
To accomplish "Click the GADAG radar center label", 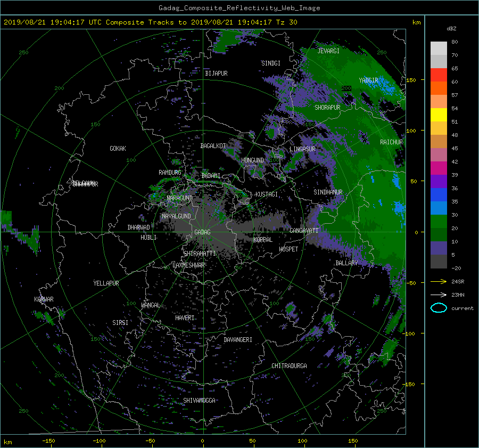I will (203, 232).
